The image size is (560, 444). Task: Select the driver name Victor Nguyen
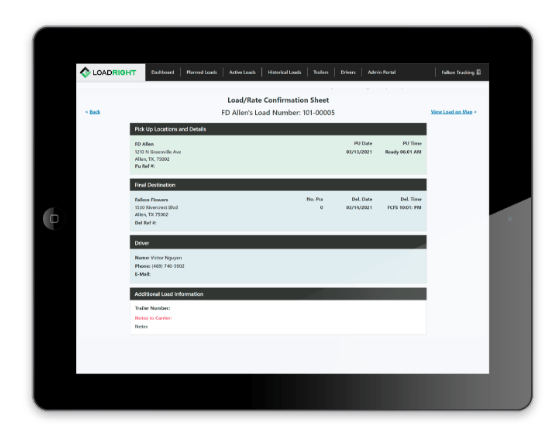tap(166, 258)
